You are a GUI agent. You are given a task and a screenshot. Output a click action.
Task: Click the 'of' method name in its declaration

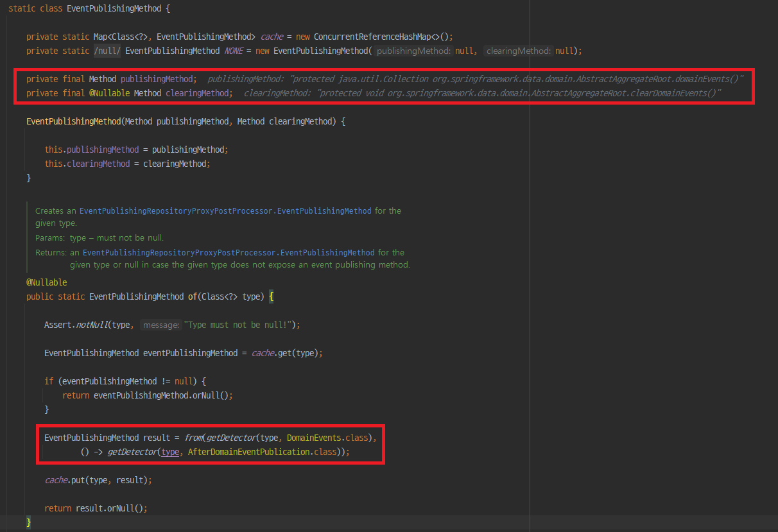point(193,296)
